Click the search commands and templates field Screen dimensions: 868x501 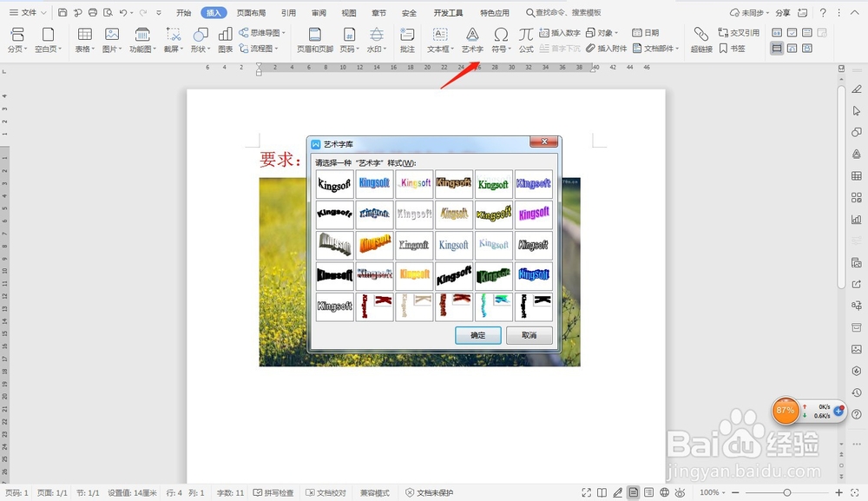[563, 12]
